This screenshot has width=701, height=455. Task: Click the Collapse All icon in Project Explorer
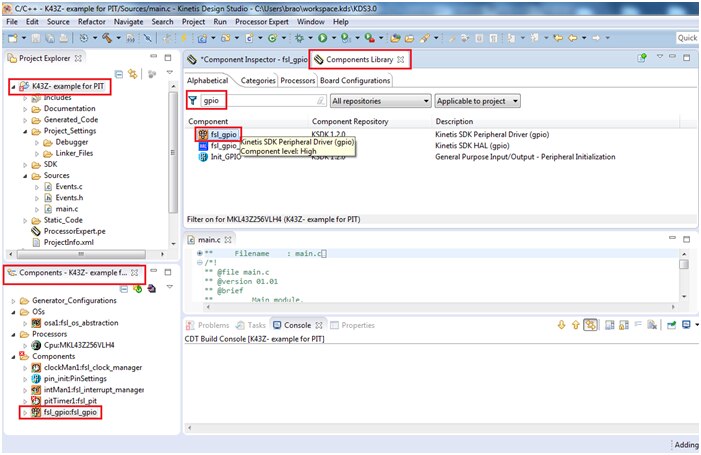pos(118,73)
